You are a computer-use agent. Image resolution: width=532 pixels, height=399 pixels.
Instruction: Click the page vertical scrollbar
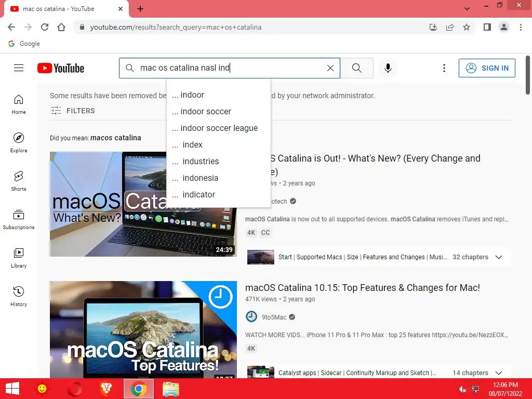point(528,75)
